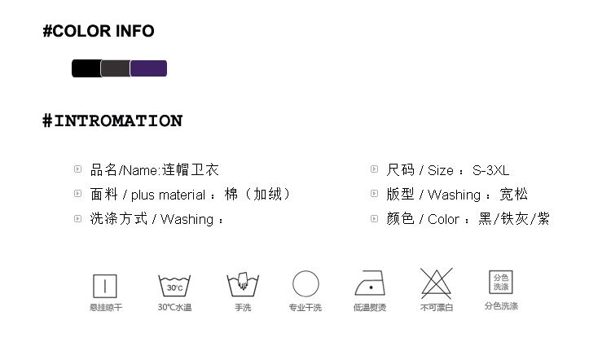Click the bullet beside 颜色 / Color
611x364 pixels.
pyautogui.click(x=374, y=218)
